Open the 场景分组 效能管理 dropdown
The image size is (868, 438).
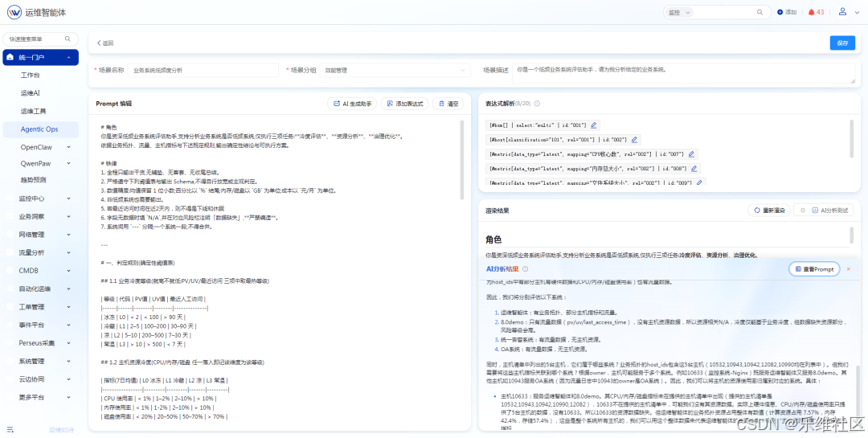pyautogui.click(x=395, y=71)
